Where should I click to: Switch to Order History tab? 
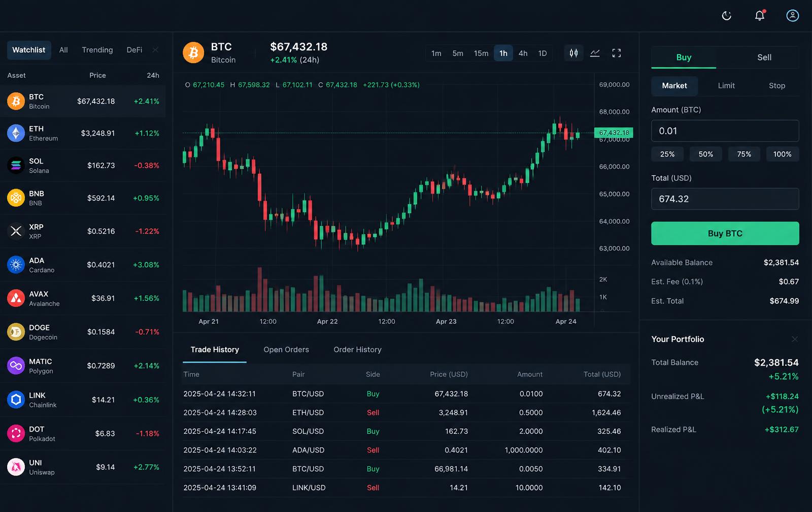click(357, 349)
